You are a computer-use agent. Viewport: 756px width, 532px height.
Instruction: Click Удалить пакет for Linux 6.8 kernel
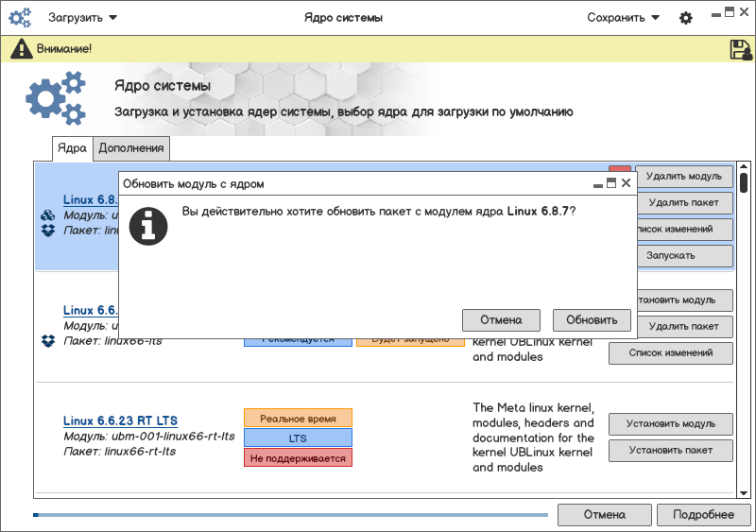[x=684, y=203]
